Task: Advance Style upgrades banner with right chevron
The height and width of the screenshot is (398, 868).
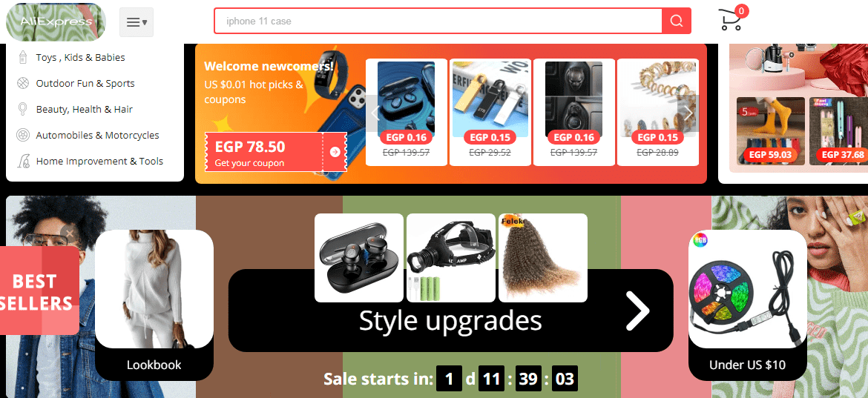Action: (x=637, y=311)
